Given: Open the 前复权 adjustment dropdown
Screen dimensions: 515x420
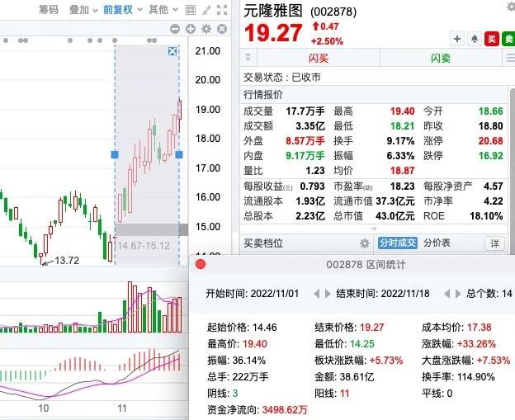Looking at the screenshot, I should pyautogui.click(x=120, y=10).
